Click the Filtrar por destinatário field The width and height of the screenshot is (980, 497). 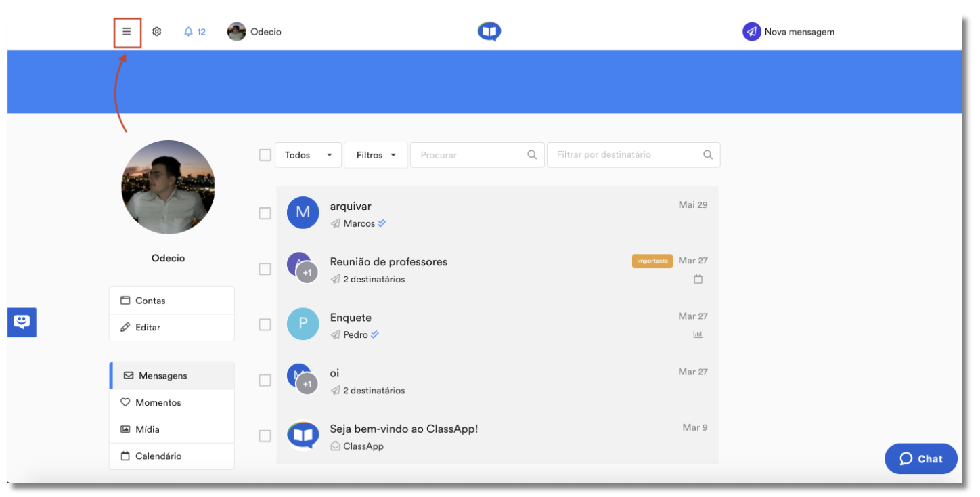click(633, 155)
